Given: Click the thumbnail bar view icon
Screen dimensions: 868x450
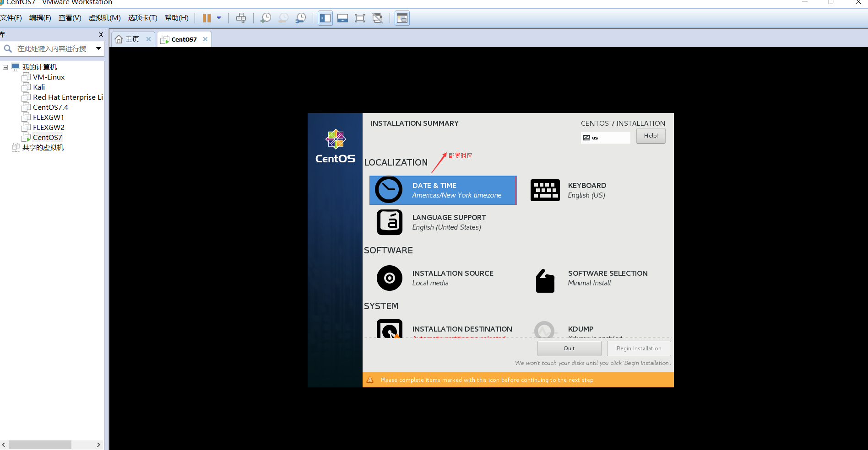Looking at the screenshot, I should tap(342, 18).
